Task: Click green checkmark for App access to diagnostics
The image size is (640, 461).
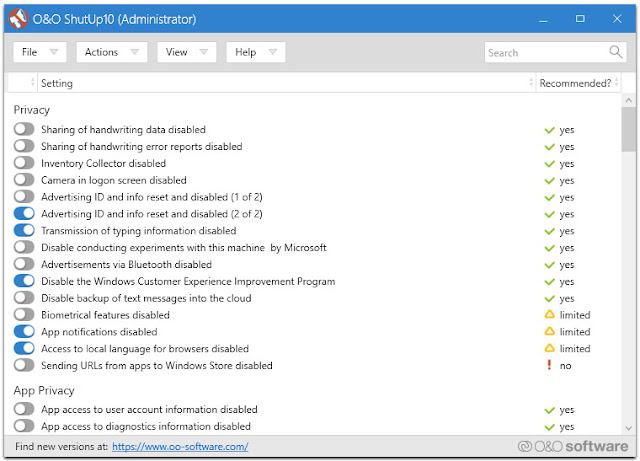Action: [x=549, y=427]
